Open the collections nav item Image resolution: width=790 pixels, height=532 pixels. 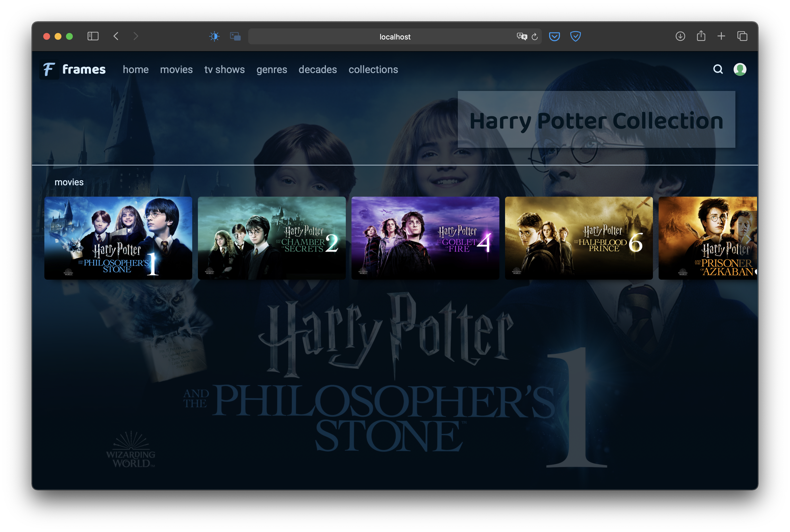point(373,70)
